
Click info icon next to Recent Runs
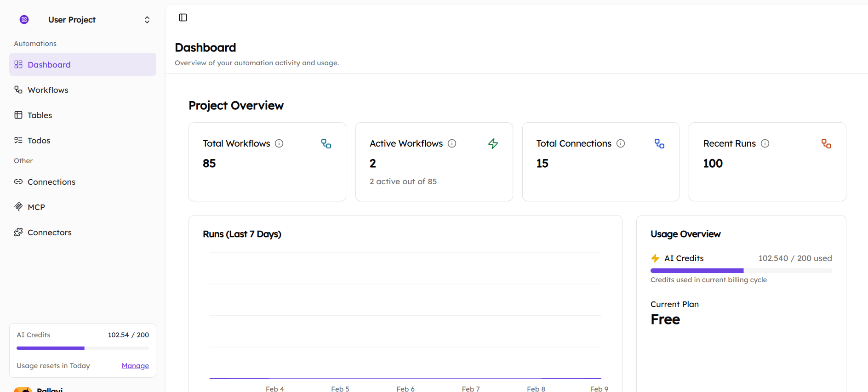[x=765, y=143]
